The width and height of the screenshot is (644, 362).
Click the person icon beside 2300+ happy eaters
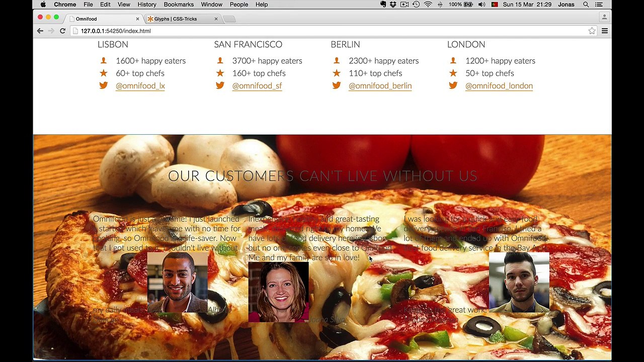[337, 60]
